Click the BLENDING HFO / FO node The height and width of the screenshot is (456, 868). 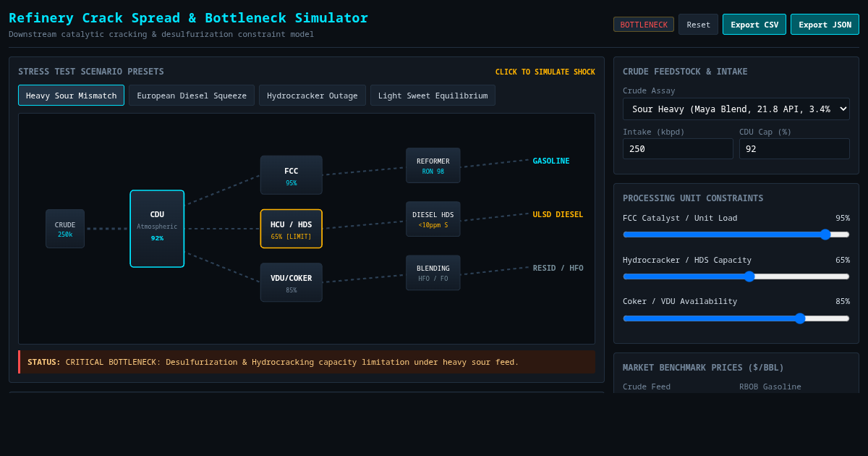(x=433, y=273)
